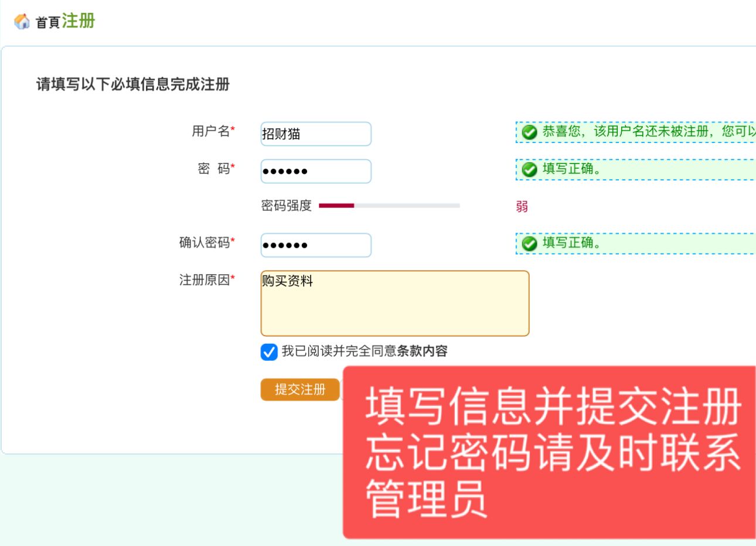
Task: Open the 条款内容 terms link
Action: point(422,351)
